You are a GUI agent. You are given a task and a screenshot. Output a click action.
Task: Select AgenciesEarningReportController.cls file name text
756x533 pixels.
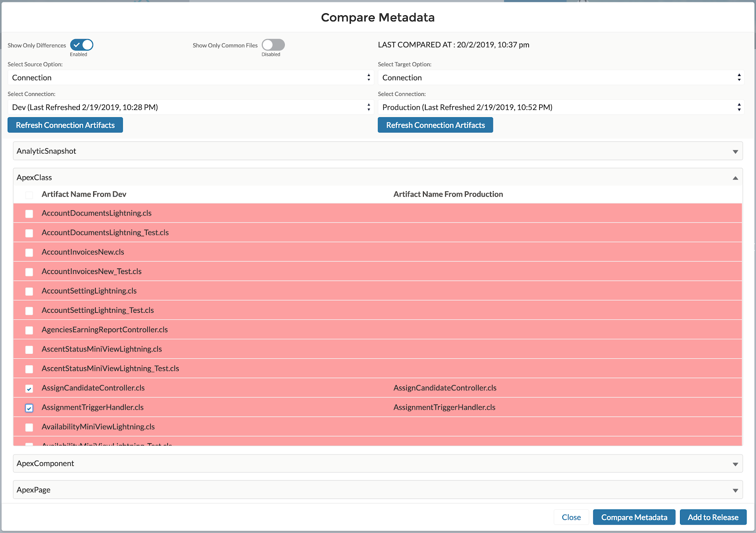tap(104, 329)
